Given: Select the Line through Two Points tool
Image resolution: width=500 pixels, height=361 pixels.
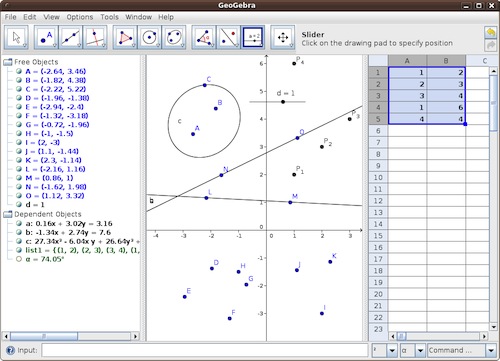Looking at the screenshot, I should (x=71, y=37).
